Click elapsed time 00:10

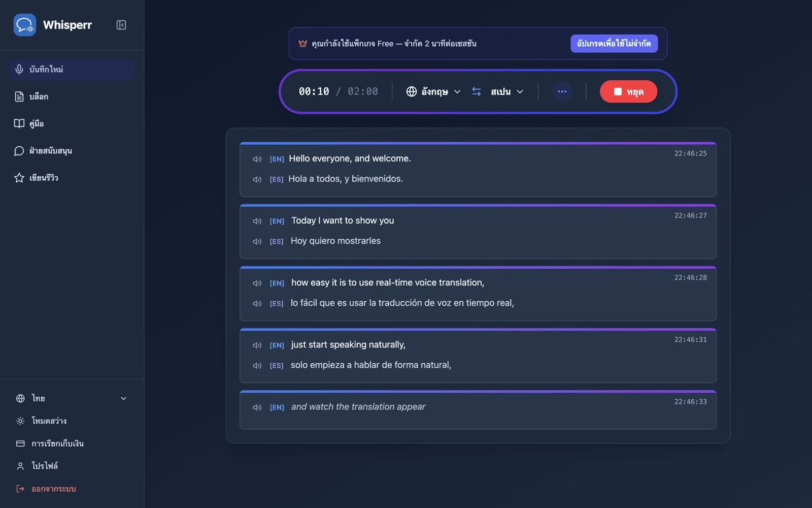pos(314,91)
